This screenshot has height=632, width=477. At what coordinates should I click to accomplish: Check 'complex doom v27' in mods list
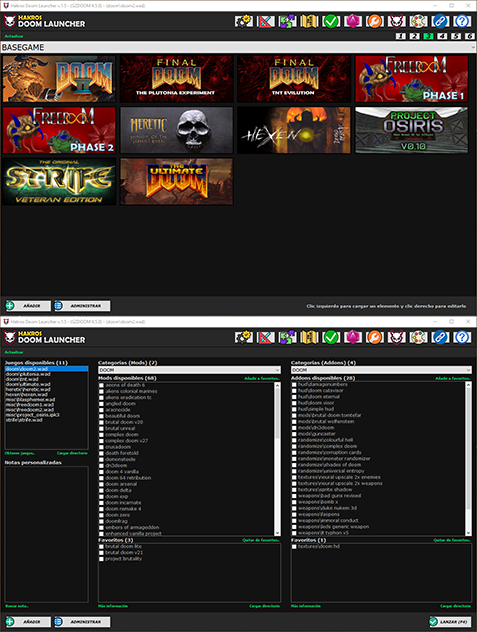[101, 441]
